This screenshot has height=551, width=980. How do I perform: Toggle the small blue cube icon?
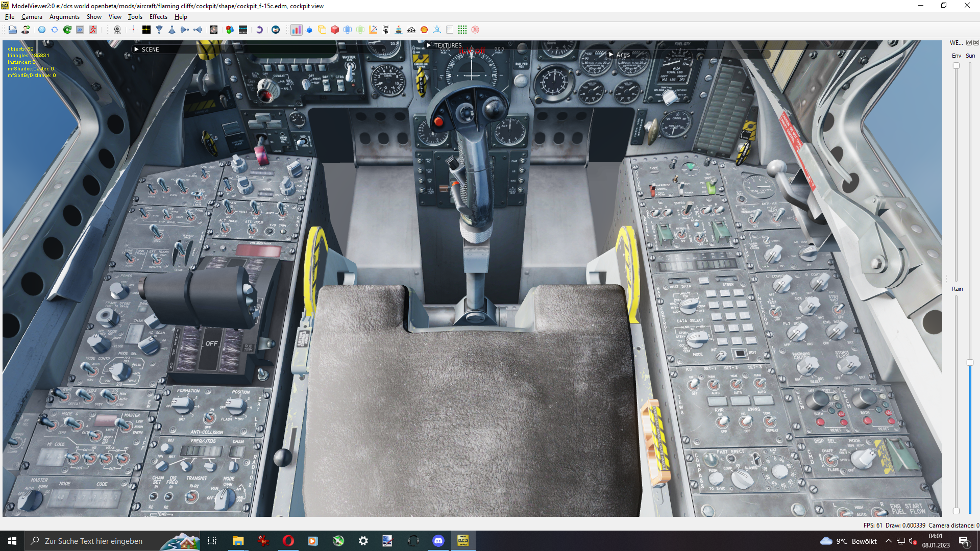(x=309, y=30)
